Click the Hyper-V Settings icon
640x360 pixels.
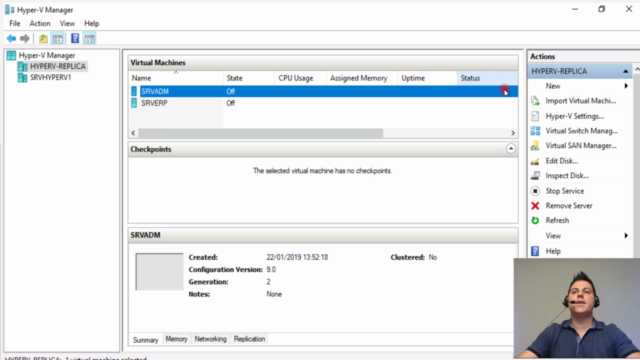[x=535, y=116]
